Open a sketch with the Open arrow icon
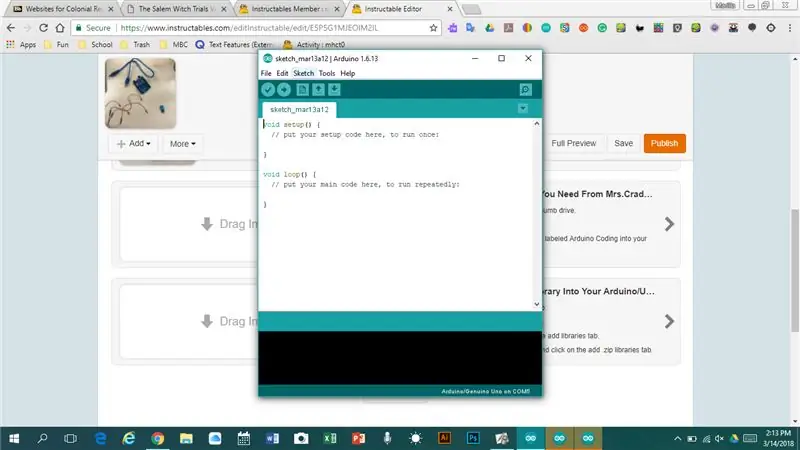The height and width of the screenshot is (450, 800). [318, 90]
